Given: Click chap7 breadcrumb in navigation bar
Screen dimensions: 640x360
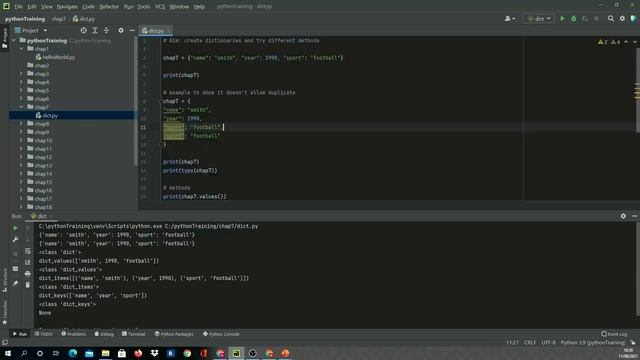Looking at the screenshot, I should point(59,19).
